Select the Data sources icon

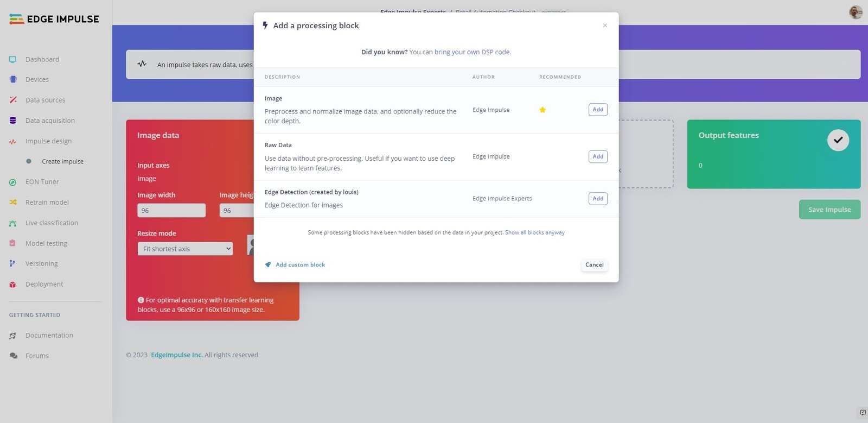coord(12,100)
